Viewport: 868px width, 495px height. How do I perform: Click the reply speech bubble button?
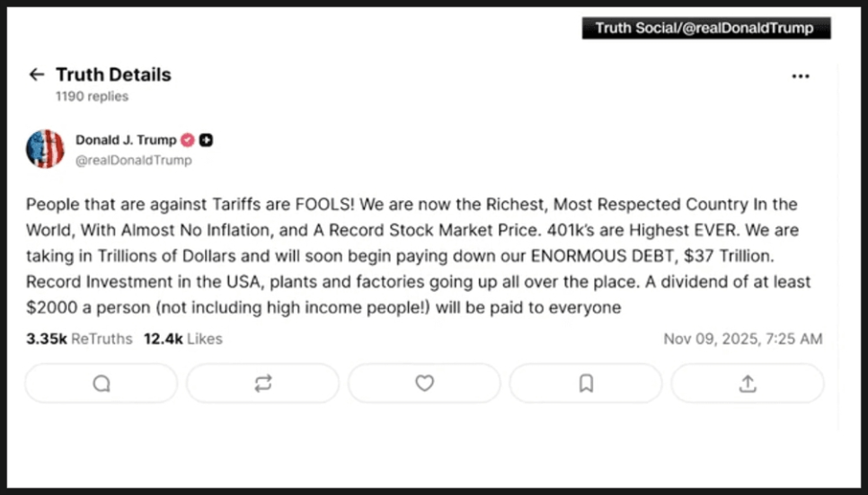[x=102, y=384]
